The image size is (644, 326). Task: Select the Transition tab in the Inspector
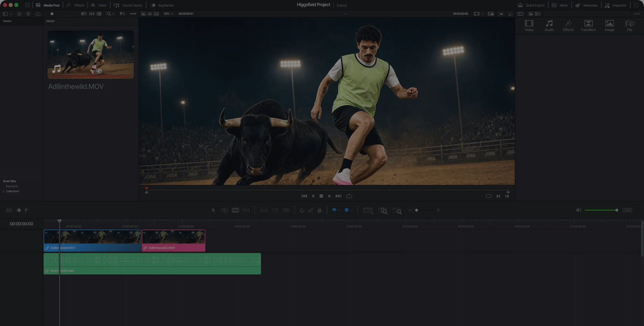point(588,26)
